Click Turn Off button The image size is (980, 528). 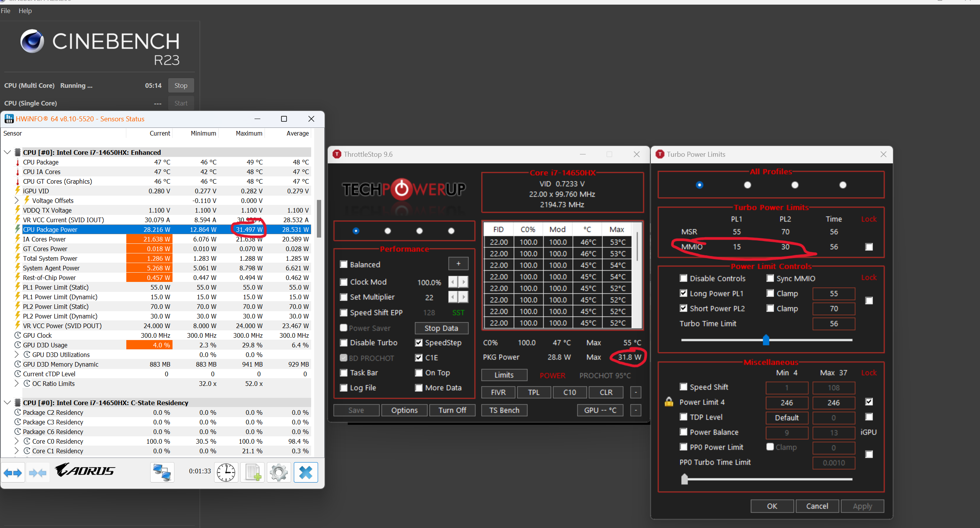point(452,410)
